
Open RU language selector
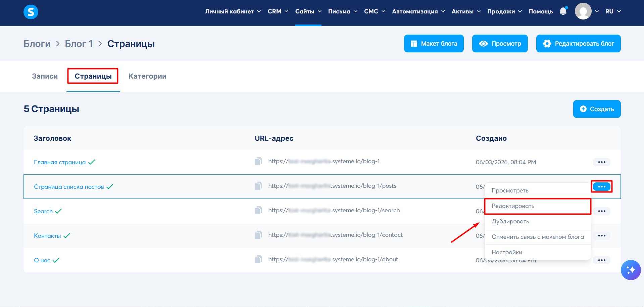[613, 11]
